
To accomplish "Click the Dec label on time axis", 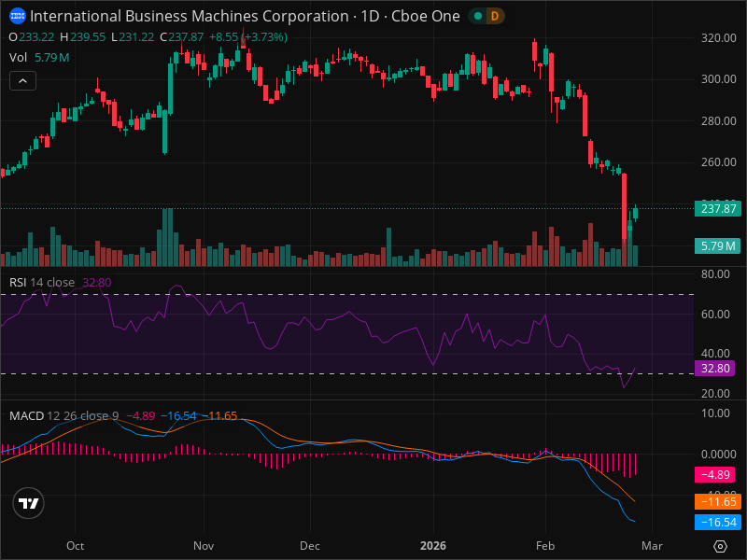I will point(310,546).
